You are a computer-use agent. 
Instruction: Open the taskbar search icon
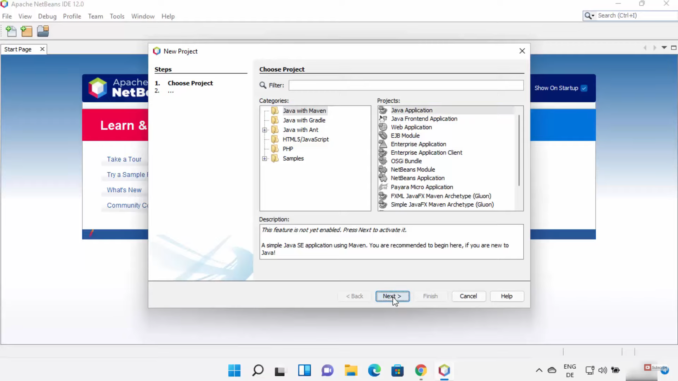pyautogui.click(x=258, y=370)
